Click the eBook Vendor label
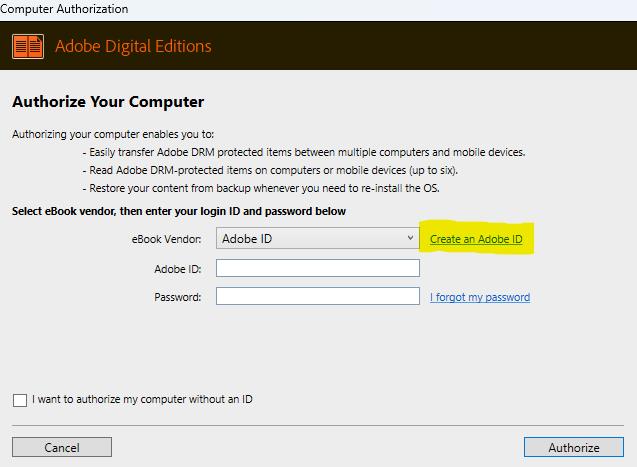Viewport: 637px width, 467px height. (165, 239)
